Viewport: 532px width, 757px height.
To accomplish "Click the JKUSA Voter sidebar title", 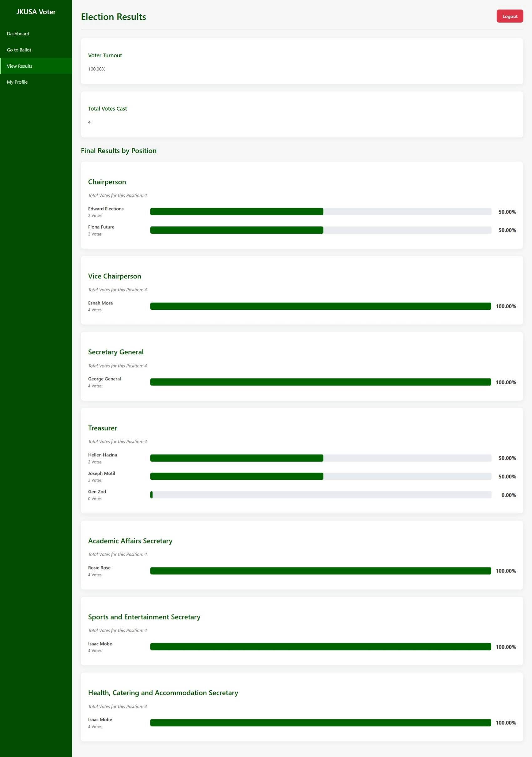I will [x=36, y=12].
